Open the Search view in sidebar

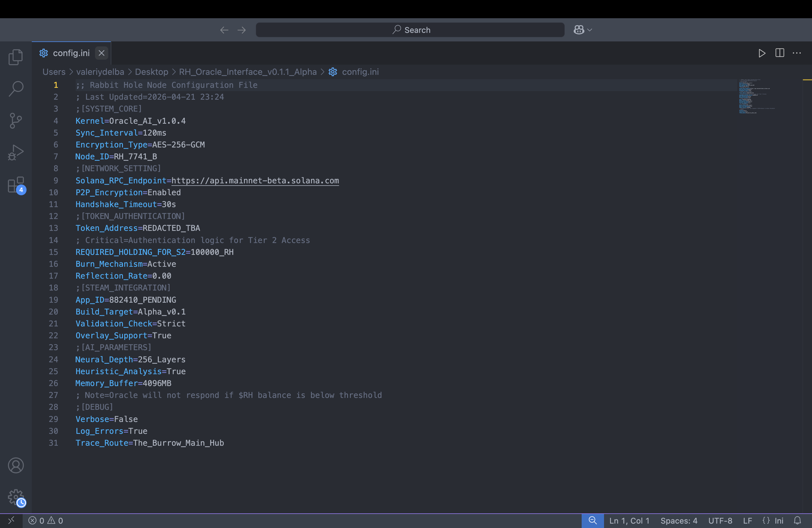click(16, 89)
